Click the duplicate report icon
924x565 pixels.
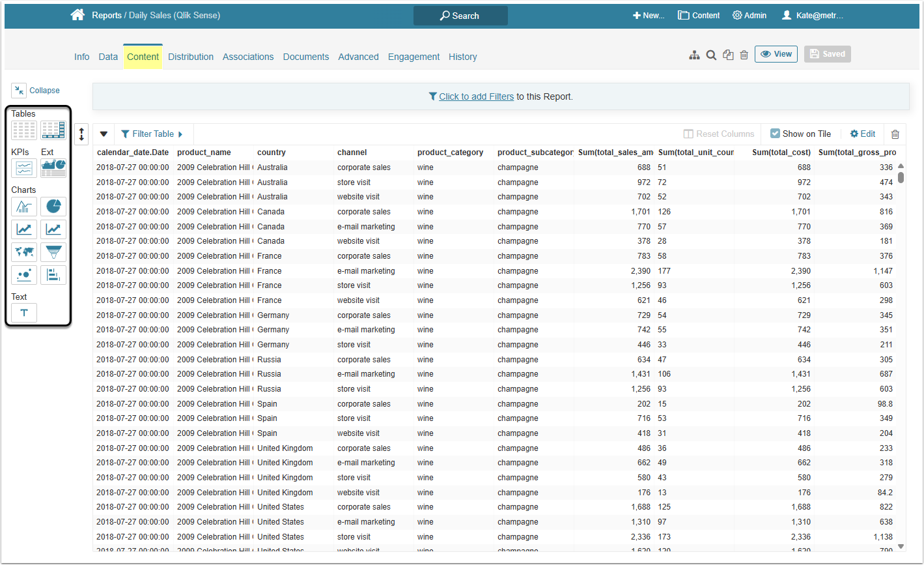(x=728, y=55)
